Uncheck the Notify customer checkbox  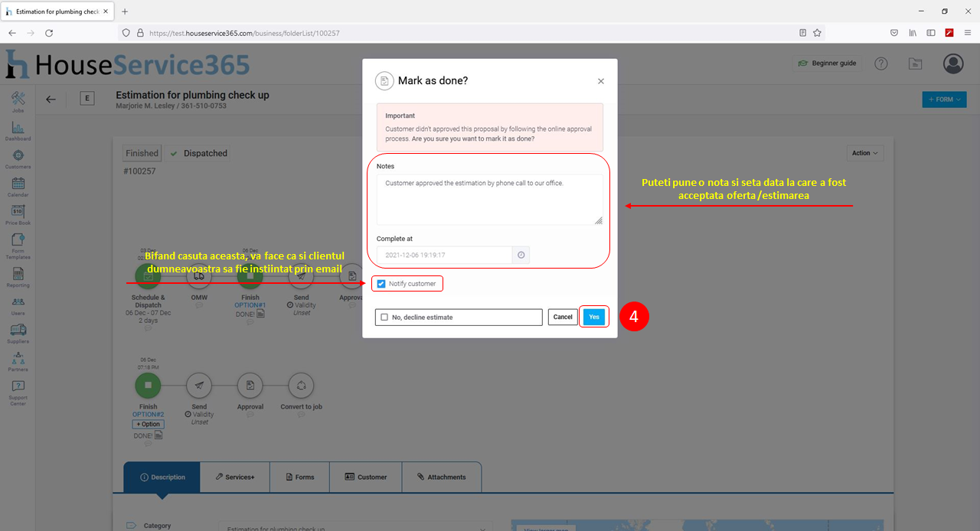click(381, 284)
